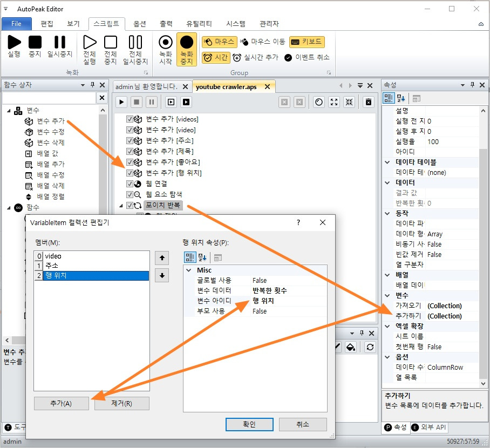
Task: Click the 제거(R) button
Action: tap(121, 404)
